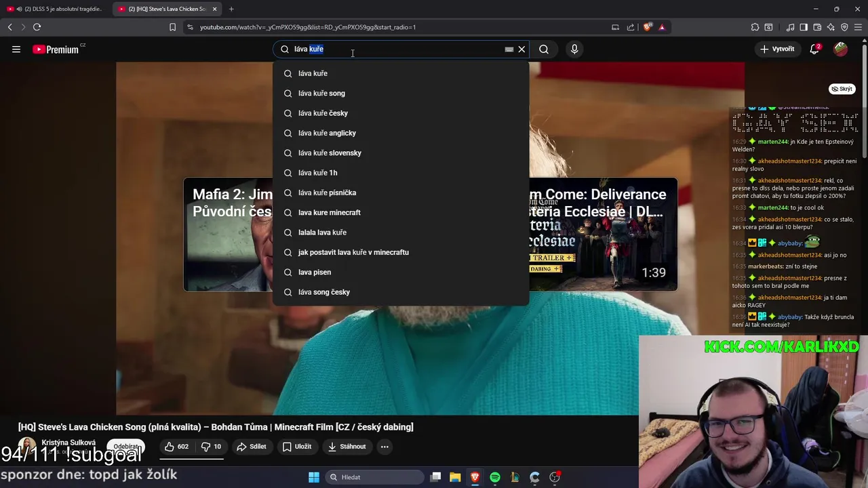
Task: Share this page icon in address bar
Action: [x=631, y=27]
